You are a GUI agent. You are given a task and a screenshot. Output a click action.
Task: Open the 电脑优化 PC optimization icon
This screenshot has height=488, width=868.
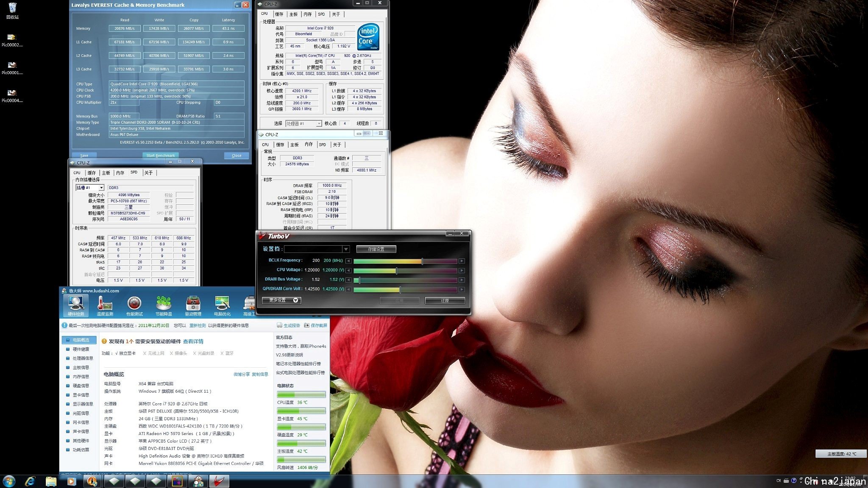(222, 305)
